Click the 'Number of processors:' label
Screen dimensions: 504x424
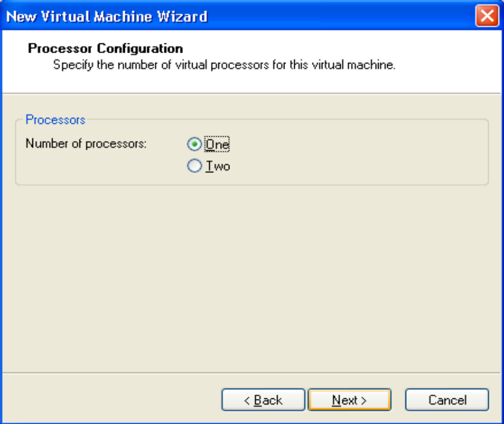86,145
